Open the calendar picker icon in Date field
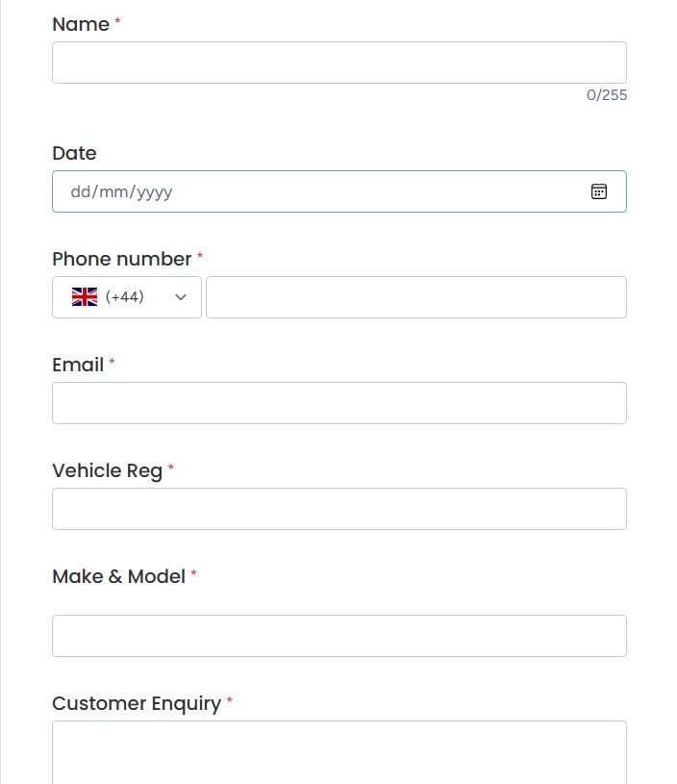The height and width of the screenshot is (784, 677). click(598, 191)
